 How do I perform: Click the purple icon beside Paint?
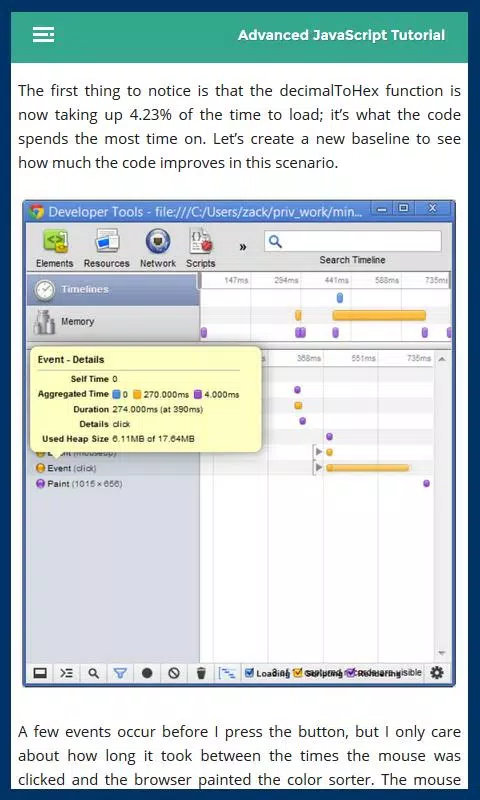pyautogui.click(x=40, y=484)
